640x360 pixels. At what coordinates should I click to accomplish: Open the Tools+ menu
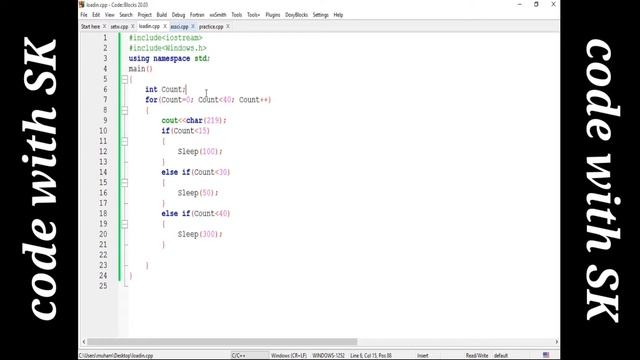pos(253,15)
